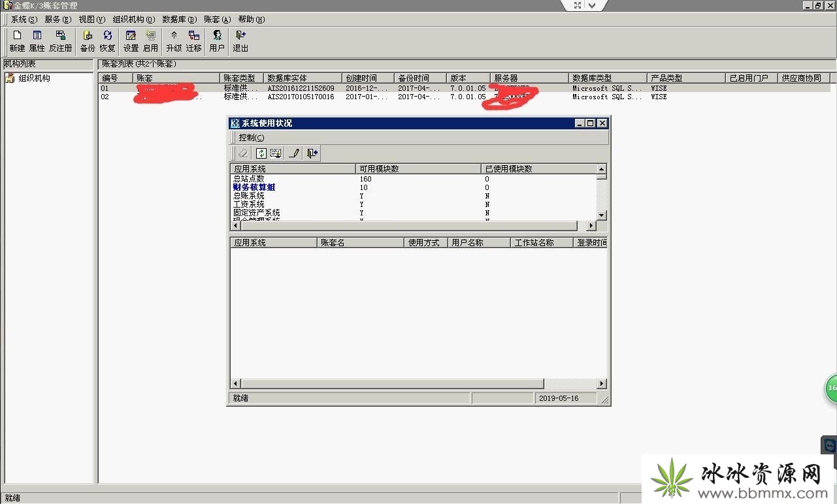Select 组织机构 node in the tree
The height and width of the screenshot is (504, 837).
pos(34,78)
